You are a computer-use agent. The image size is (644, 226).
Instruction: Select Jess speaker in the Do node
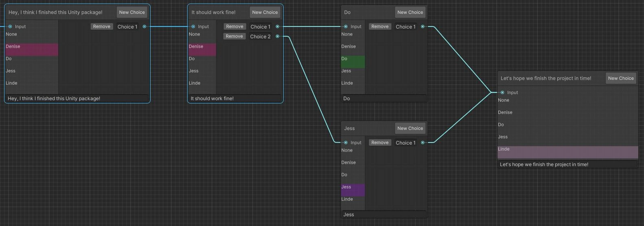point(353,74)
